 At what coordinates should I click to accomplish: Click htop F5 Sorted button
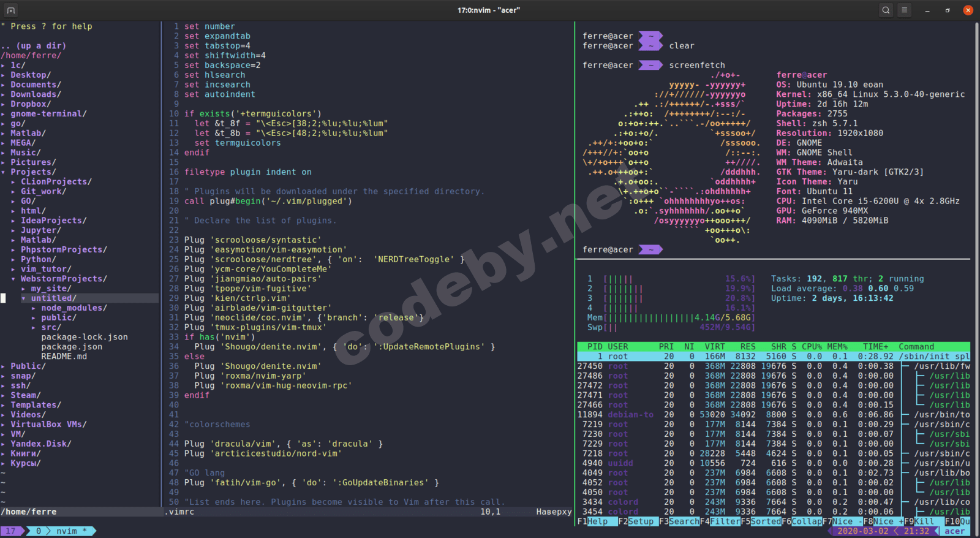pyautogui.click(x=761, y=521)
